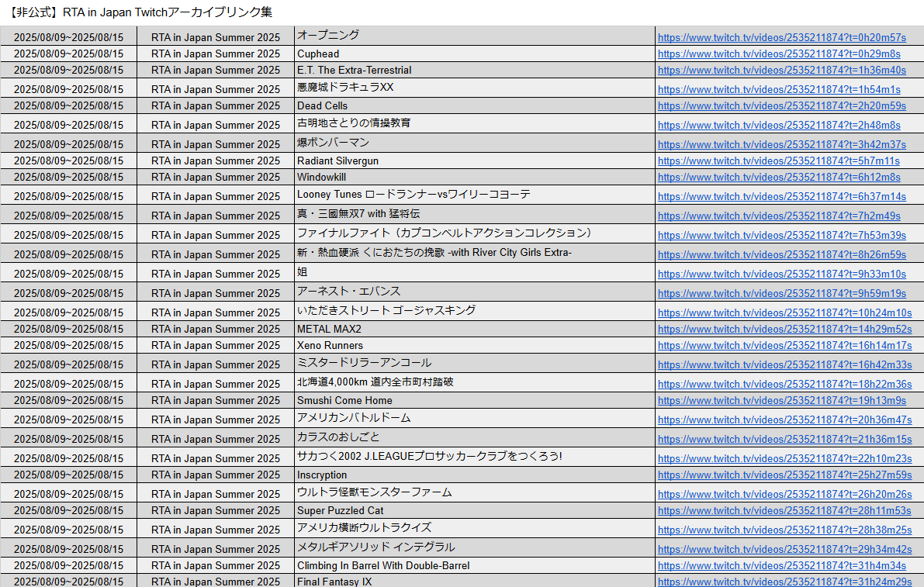Open the Windowkill video link
This screenshot has width=924, height=587.
tap(779, 178)
